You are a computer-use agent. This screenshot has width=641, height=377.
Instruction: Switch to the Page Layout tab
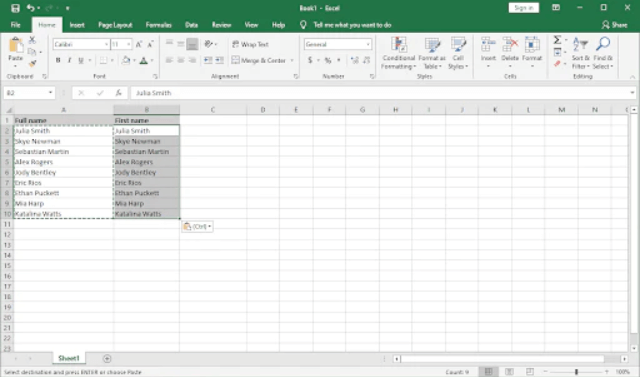115,25
